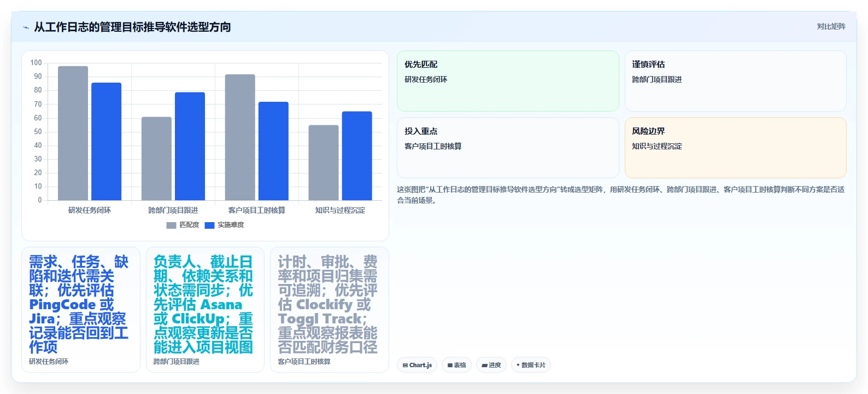
Task: Click 客户项目工时核算 x-axis label in chart
Action: click(x=256, y=210)
